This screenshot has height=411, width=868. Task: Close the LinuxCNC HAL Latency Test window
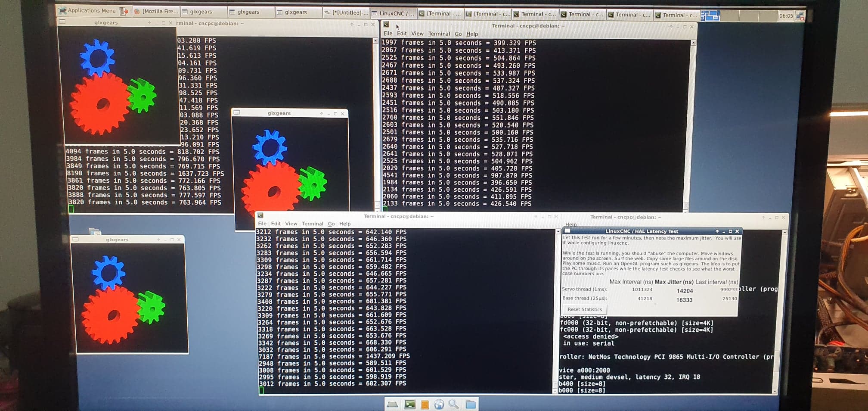coord(737,231)
